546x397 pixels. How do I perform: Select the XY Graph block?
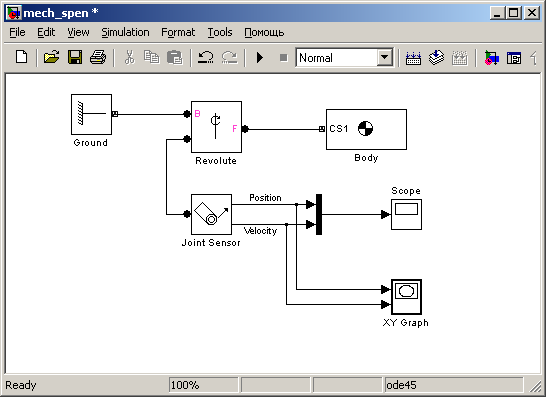click(406, 297)
